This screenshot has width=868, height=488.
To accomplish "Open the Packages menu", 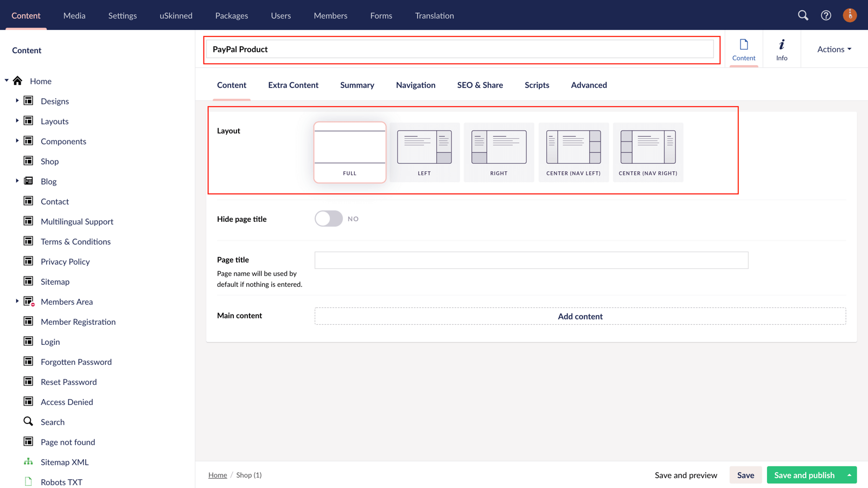I will tap(232, 15).
